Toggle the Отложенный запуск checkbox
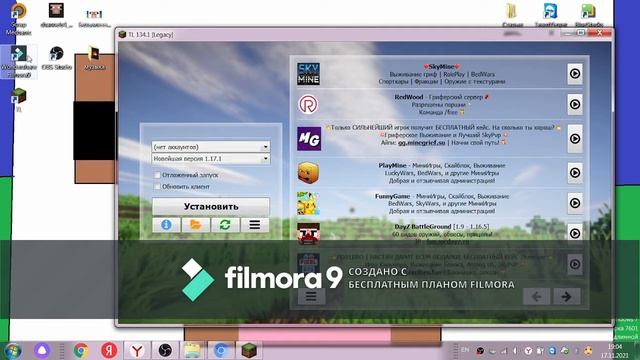The height and width of the screenshot is (360, 640). (x=157, y=175)
